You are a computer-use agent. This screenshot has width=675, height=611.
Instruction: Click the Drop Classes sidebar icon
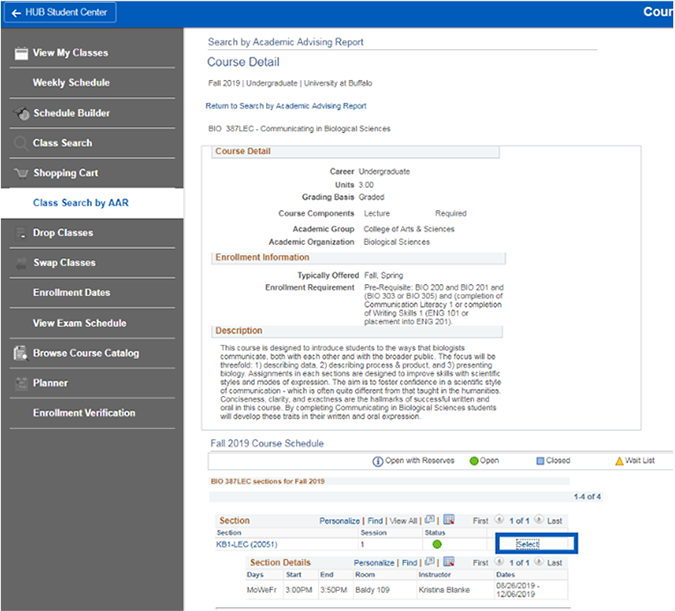coord(21,233)
